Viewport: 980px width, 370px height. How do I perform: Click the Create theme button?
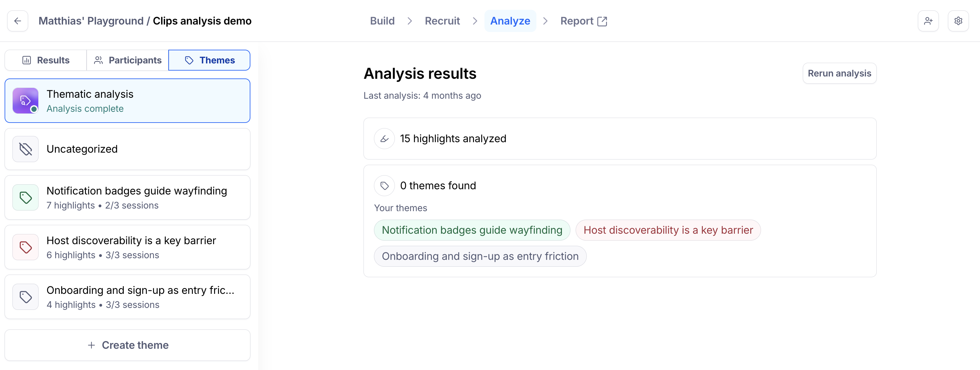coord(127,345)
